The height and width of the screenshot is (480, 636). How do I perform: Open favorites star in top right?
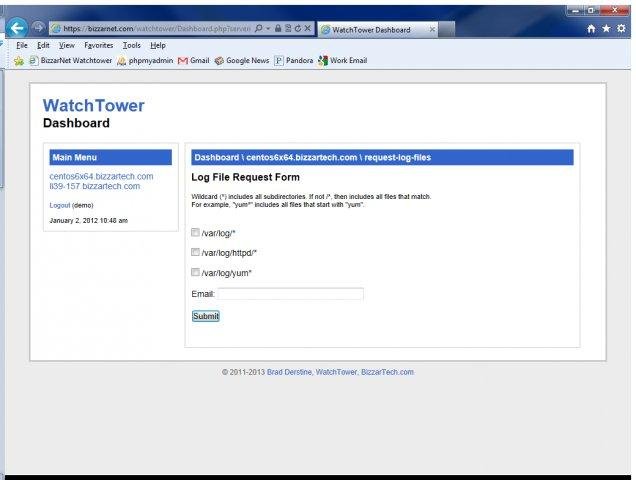(606, 28)
